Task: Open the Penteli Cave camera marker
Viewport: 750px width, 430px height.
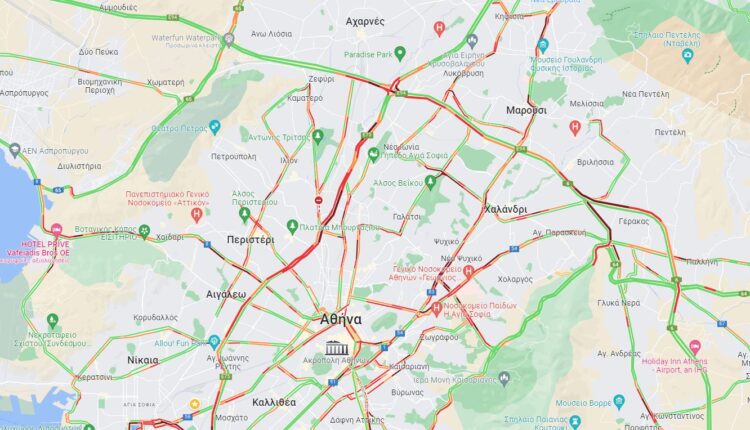Action: 688,55
